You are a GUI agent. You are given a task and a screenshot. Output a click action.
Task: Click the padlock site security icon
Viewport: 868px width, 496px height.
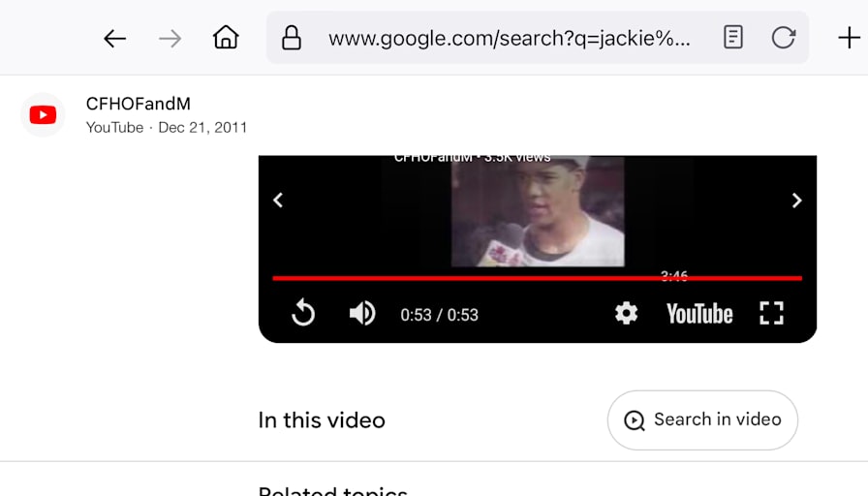(x=292, y=38)
